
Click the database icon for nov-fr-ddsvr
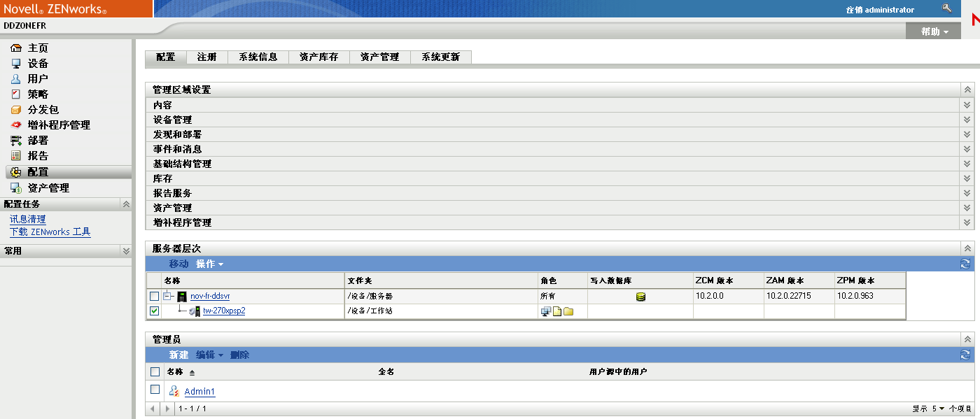tap(640, 297)
